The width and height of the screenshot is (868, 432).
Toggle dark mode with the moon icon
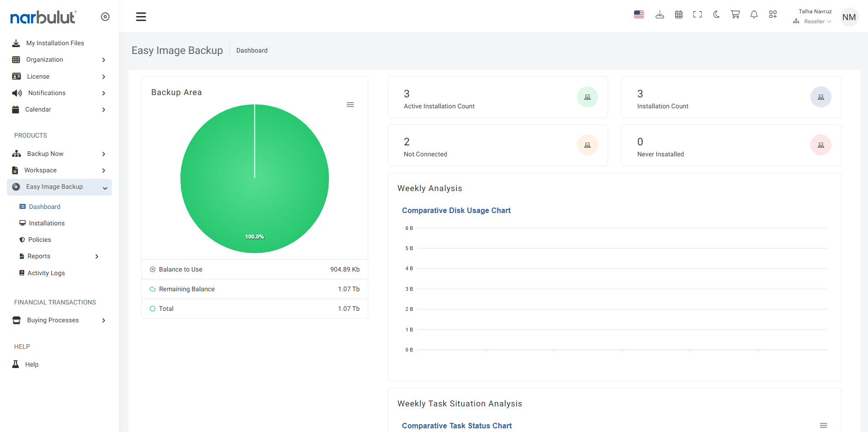716,15
